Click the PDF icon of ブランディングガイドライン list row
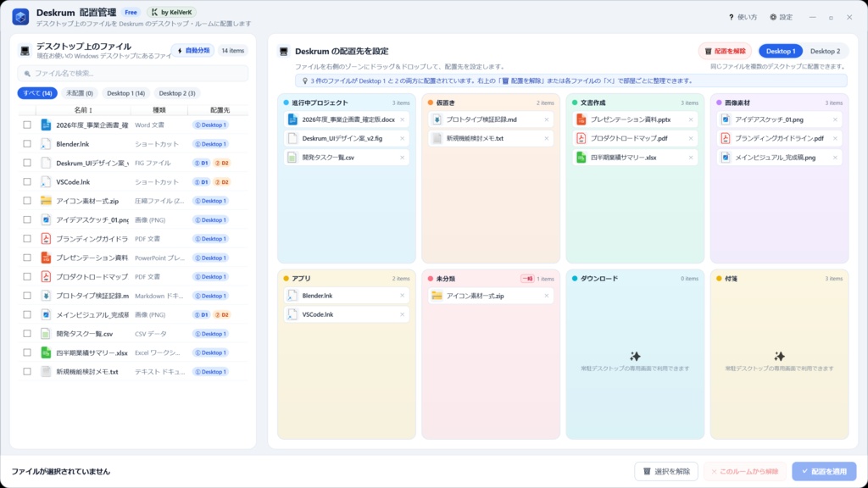The height and width of the screenshot is (488, 868). click(46, 239)
